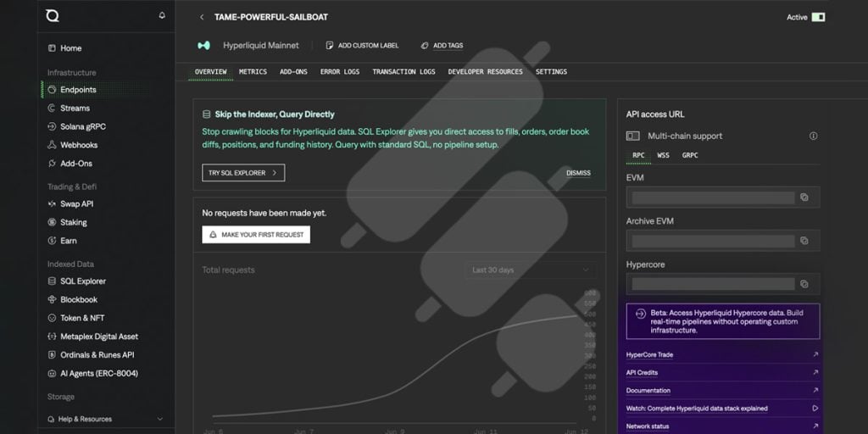Click the API Credits external arrow icon
Screen dimensions: 868x434
815,373
